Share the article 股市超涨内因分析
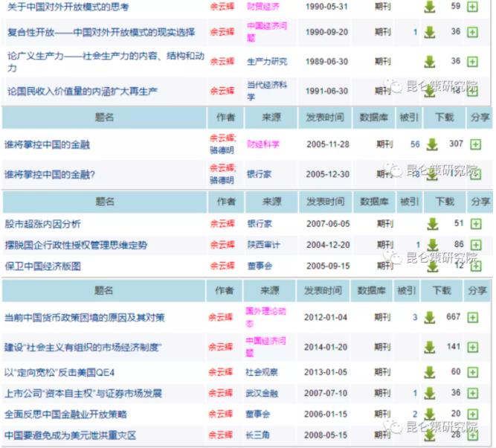Viewport: 496px width, 448px height. click(474, 223)
